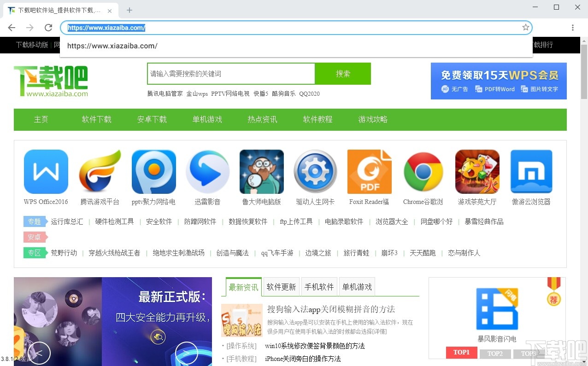Bookmark the page with the star icon
Viewport: 588px width, 366px height.
pos(525,27)
